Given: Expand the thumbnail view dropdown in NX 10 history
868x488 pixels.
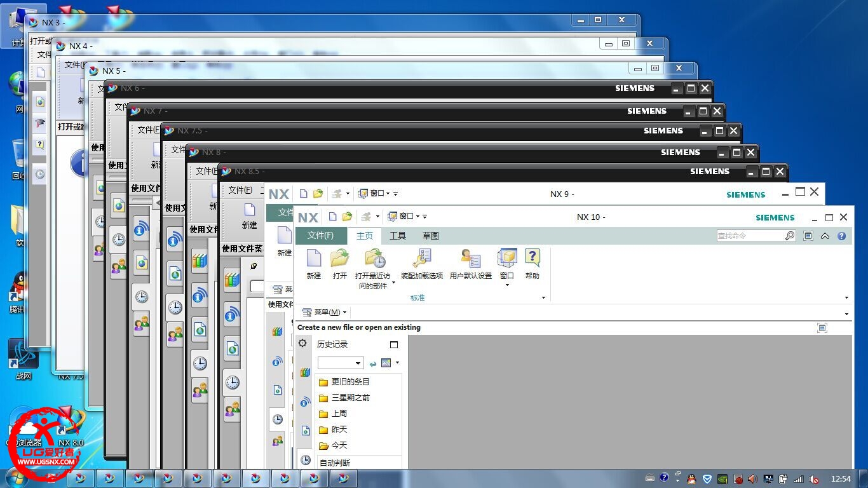Looking at the screenshot, I should (x=397, y=363).
